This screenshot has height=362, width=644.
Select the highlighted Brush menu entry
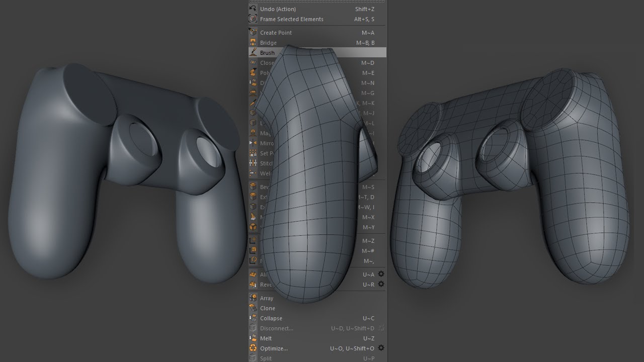tap(317, 53)
